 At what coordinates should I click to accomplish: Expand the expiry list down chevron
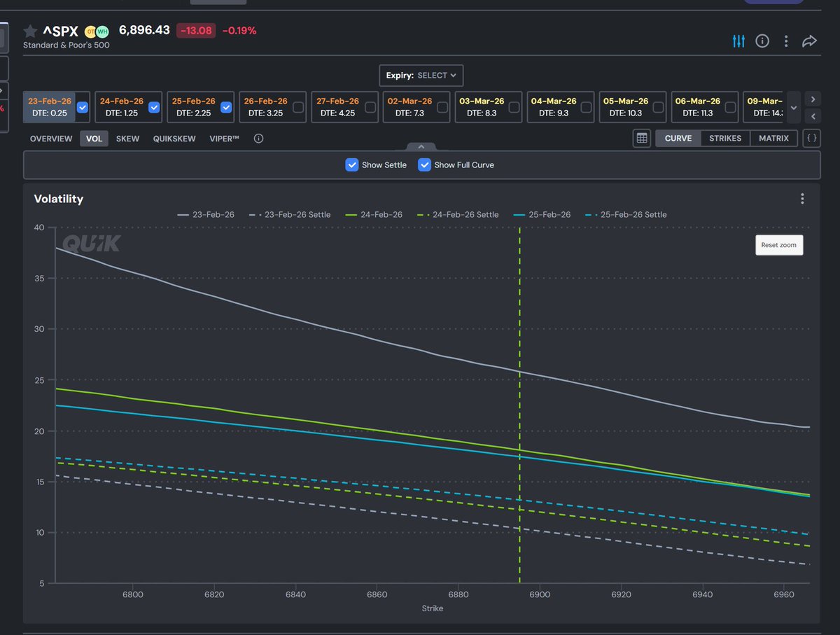pyautogui.click(x=794, y=108)
